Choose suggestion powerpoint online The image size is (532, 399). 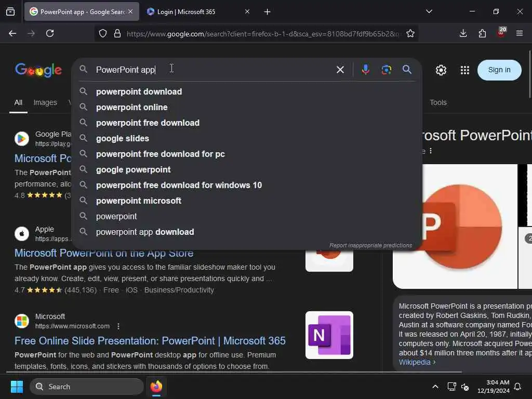click(x=247, y=107)
